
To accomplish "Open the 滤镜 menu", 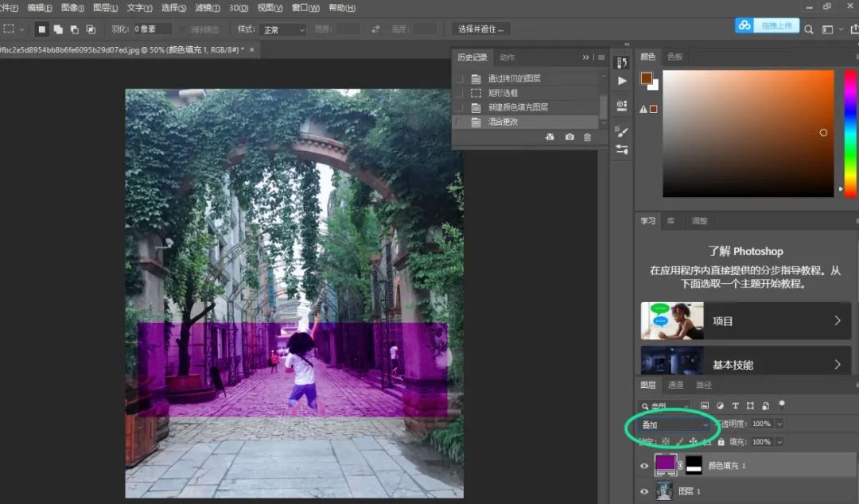I will click(x=208, y=8).
